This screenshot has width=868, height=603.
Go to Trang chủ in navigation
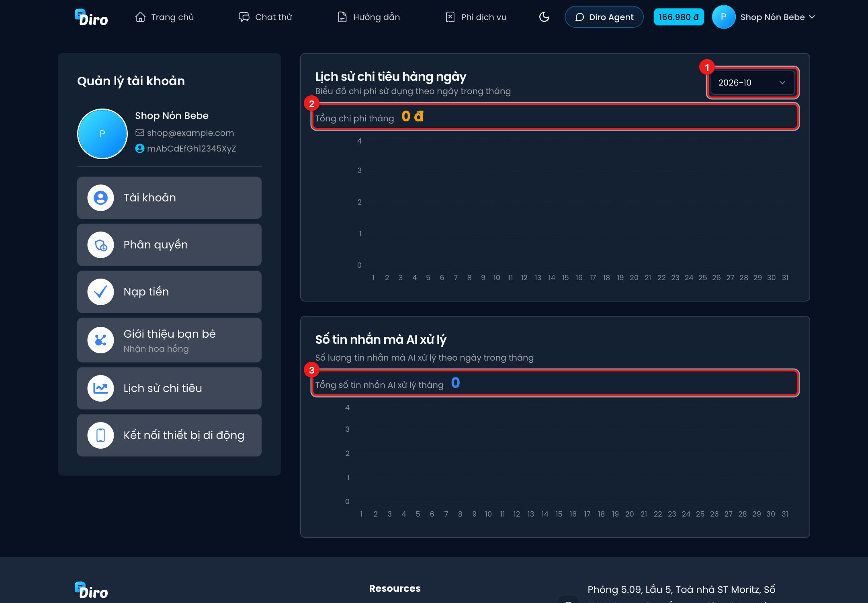(165, 17)
